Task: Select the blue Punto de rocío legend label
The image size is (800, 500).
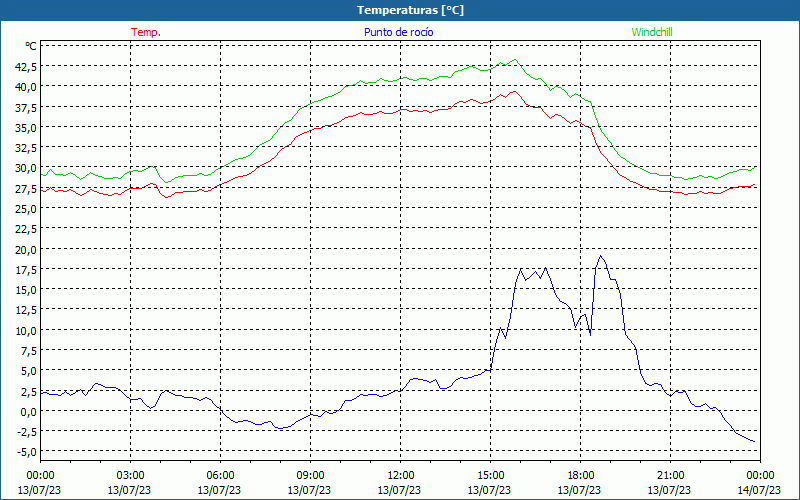Action: coord(398,32)
